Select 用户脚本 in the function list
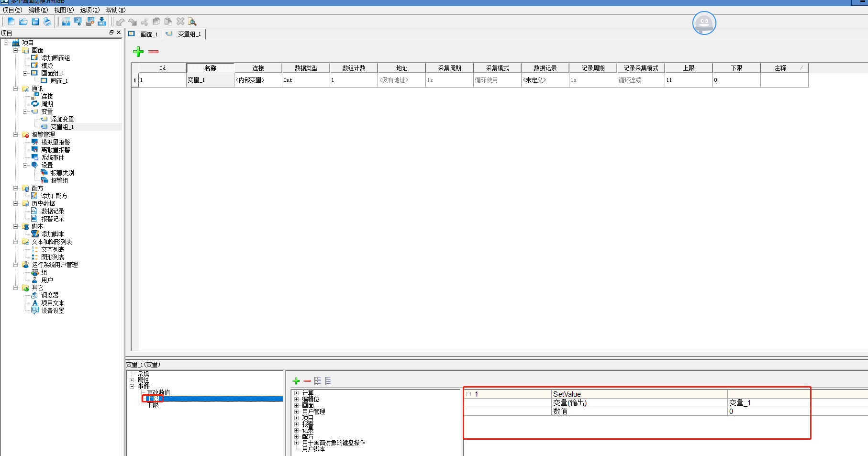 point(313,449)
